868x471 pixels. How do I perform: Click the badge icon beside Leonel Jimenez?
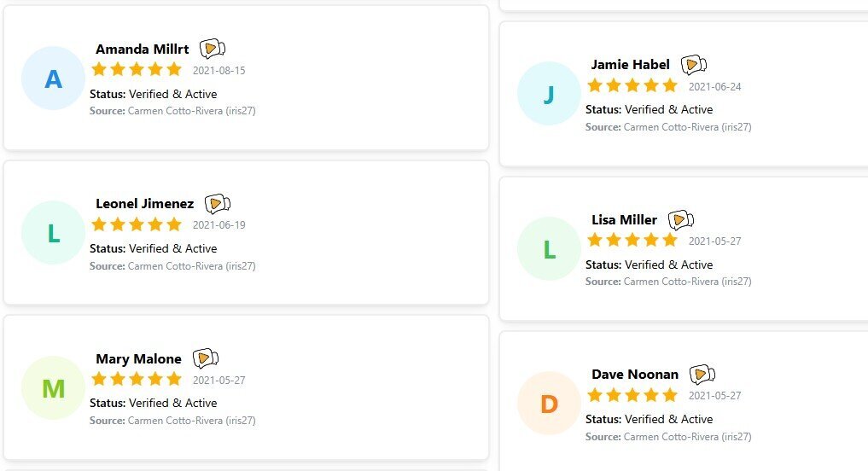[218, 204]
